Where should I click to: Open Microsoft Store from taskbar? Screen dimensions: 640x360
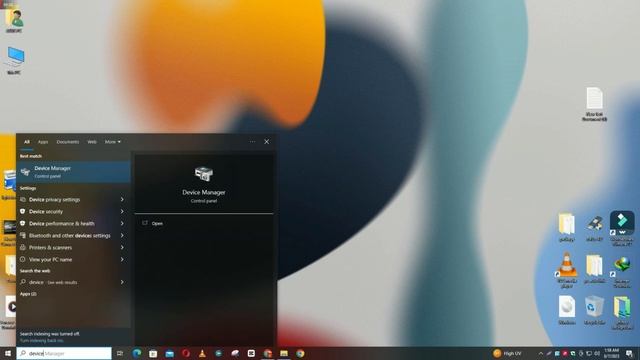153,353
